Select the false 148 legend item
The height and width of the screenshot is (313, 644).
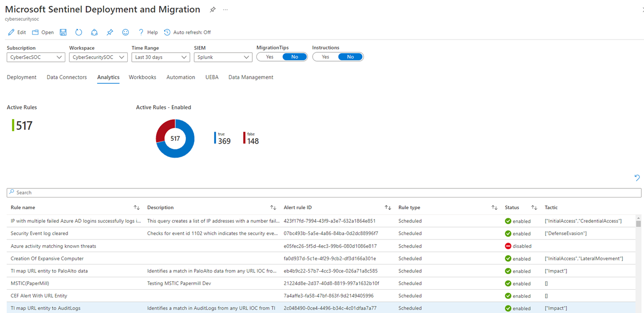[252, 138]
